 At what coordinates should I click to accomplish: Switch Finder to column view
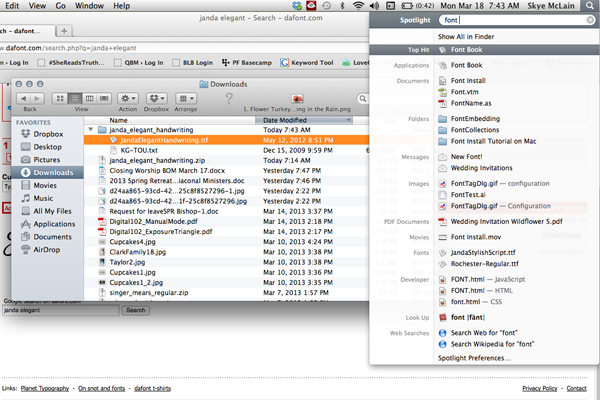[x=90, y=98]
